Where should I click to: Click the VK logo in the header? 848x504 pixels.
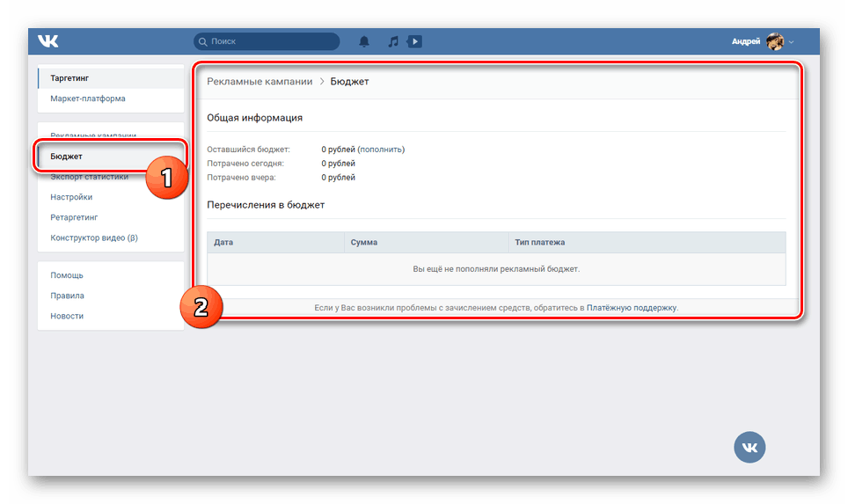click(x=48, y=41)
